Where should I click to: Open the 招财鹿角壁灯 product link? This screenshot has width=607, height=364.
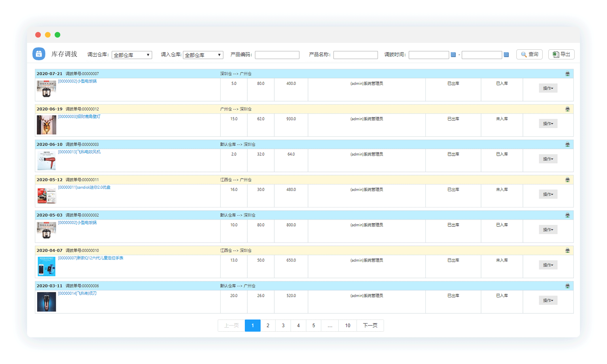79,116
